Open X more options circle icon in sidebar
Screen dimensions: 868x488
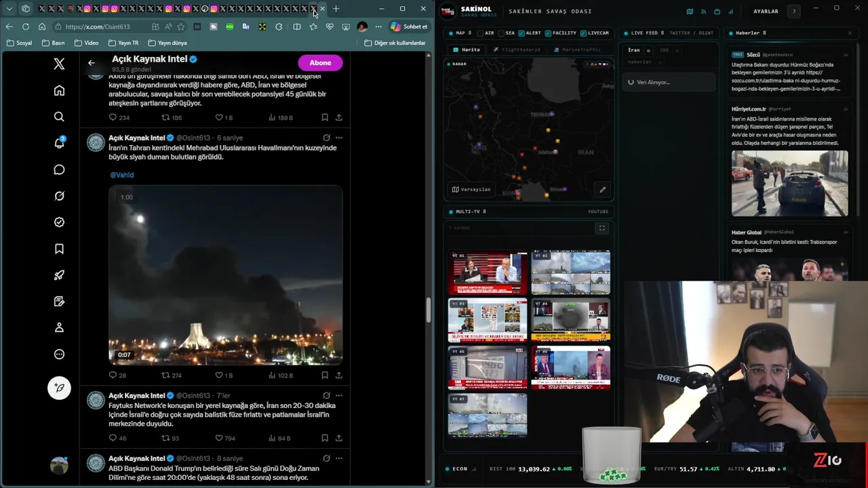[x=59, y=354]
